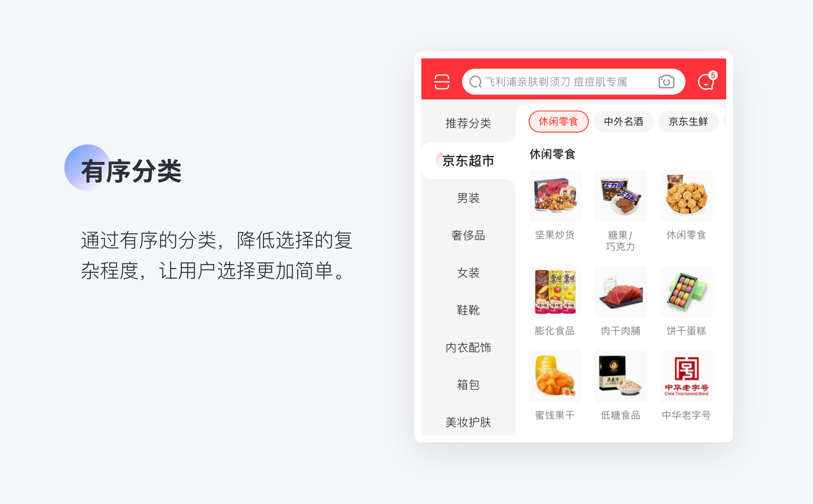Open the messages icon with badge 5
813x504 pixels.
pos(706,81)
